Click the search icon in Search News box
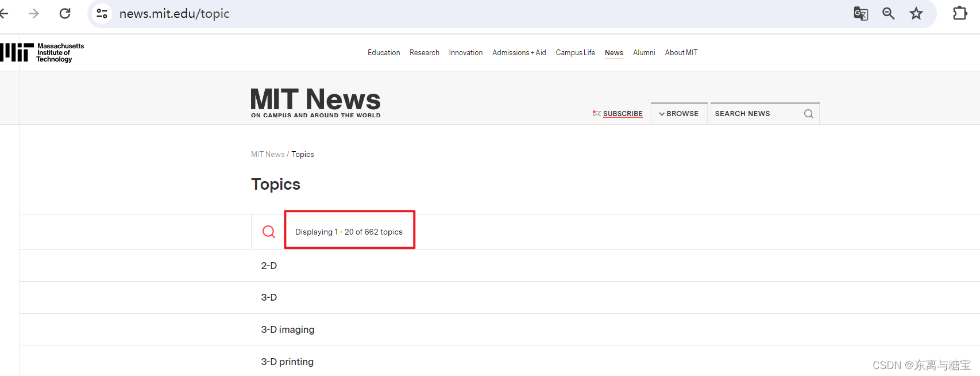 click(808, 114)
